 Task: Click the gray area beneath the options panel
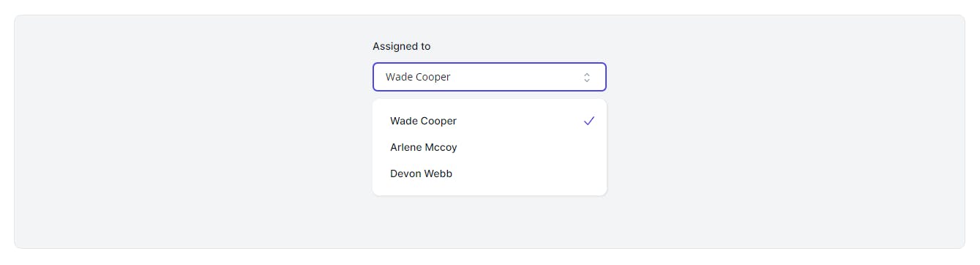[x=490, y=222]
